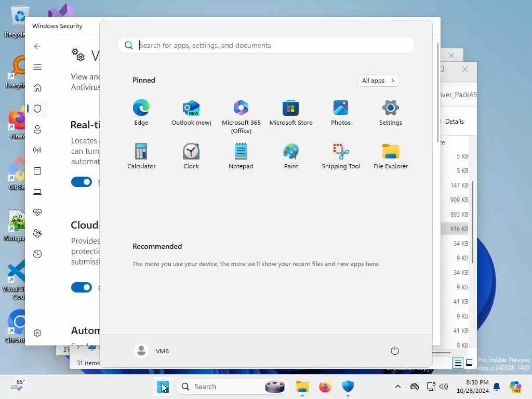Open Copilot preview icon on taskbar
The image size is (532, 399).
click(515, 387)
